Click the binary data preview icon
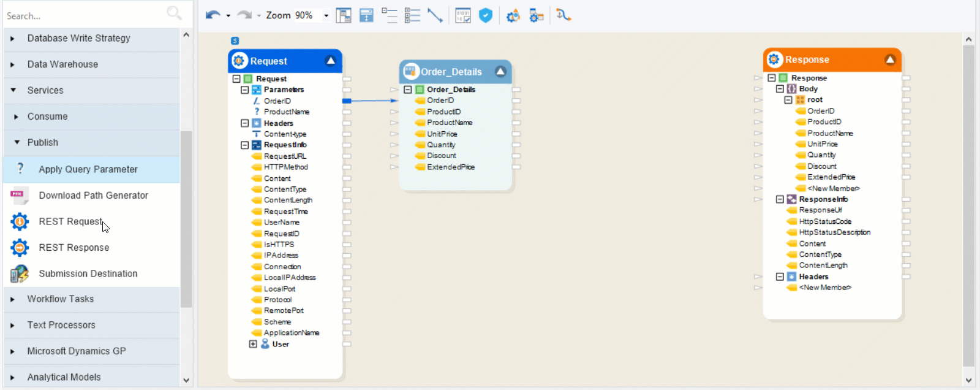The width and height of the screenshot is (980, 390). point(463,15)
